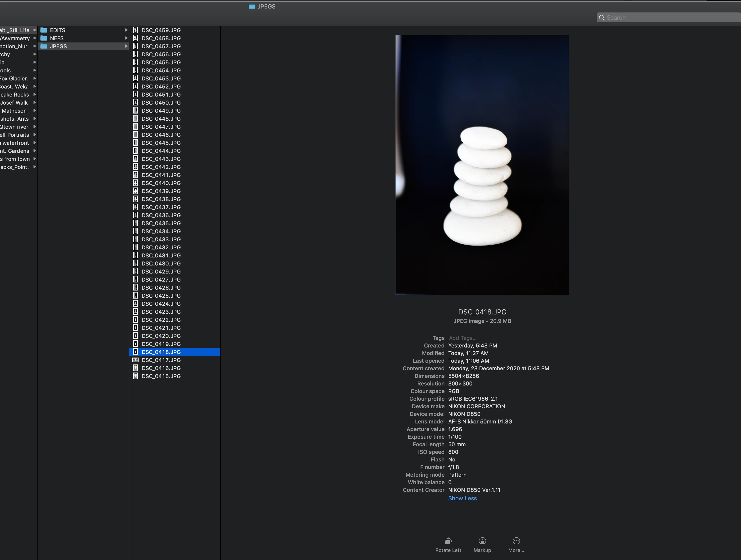Click the NEFS folder icon
The image size is (741, 560).
pyautogui.click(x=44, y=38)
